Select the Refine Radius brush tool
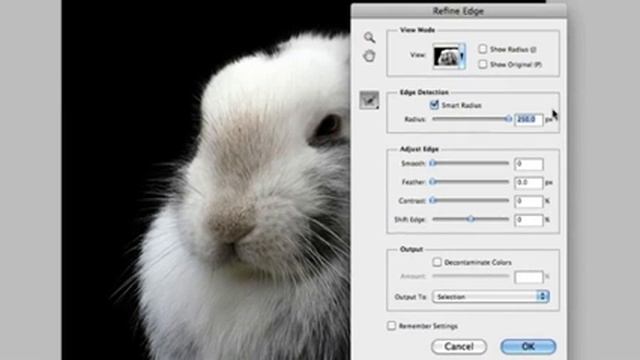 (x=369, y=100)
